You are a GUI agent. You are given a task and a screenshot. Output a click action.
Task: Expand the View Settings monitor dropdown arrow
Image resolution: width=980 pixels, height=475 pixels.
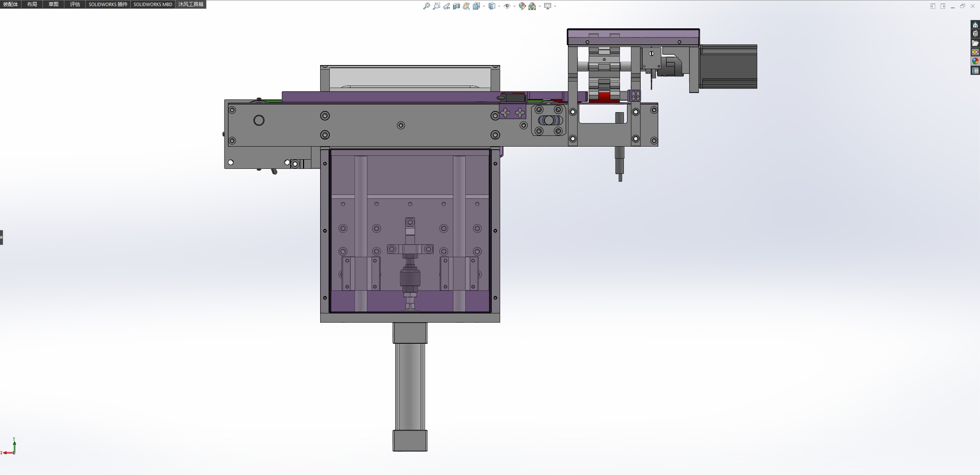pyautogui.click(x=555, y=6)
